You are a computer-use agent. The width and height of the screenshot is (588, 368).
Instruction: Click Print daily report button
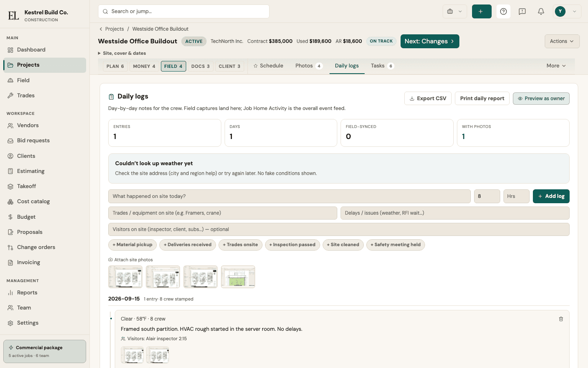[482, 99]
